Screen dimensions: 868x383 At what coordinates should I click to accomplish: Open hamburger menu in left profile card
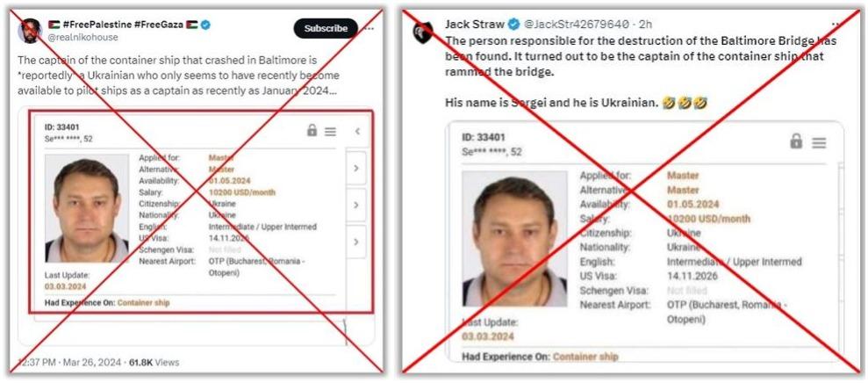tap(331, 132)
